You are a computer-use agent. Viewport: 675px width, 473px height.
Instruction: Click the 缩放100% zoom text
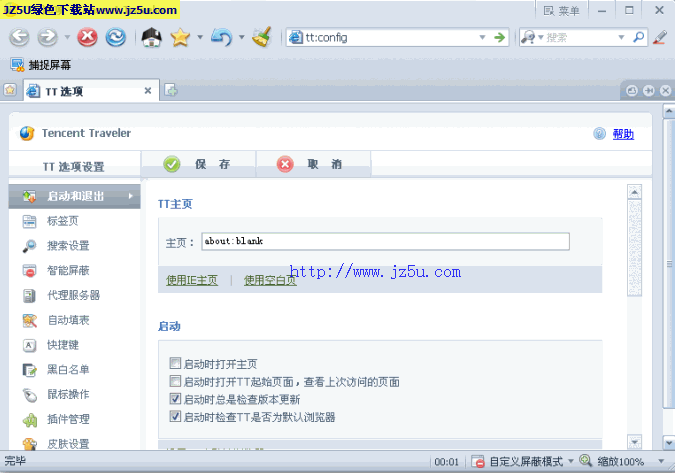point(621,462)
